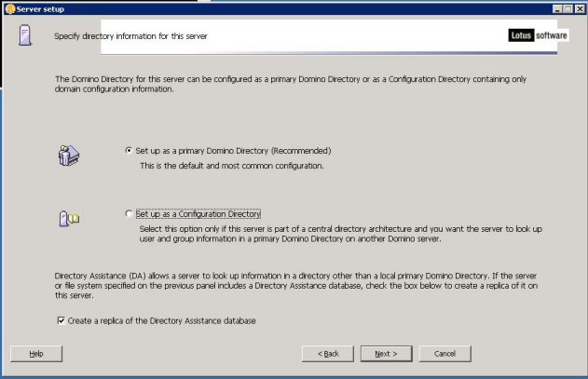Cancel the server setup
Image resolution: width=588 pixels, height=379 pixels.
pos(444,354)
